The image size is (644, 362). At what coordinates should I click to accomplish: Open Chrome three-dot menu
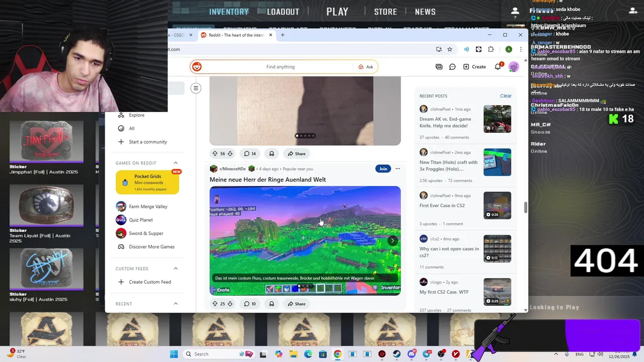(521, 49)
